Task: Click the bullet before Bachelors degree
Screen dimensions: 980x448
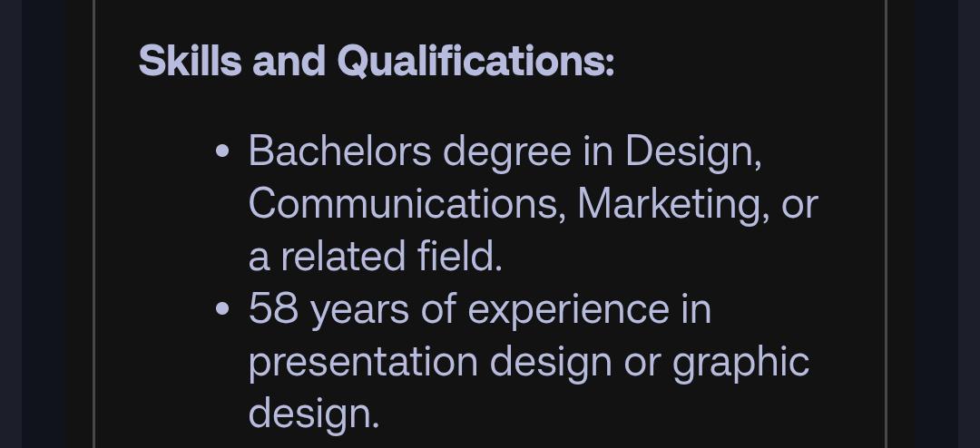Action: [x=223, y=151]
